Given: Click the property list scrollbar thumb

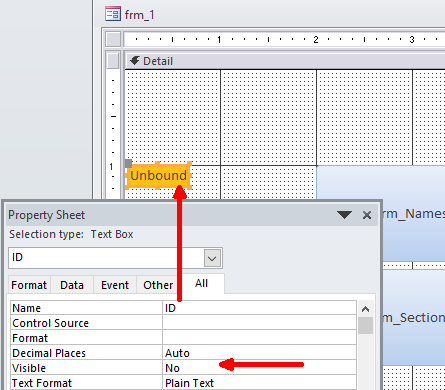Looking at the screenshot, I should click(365, 325).
